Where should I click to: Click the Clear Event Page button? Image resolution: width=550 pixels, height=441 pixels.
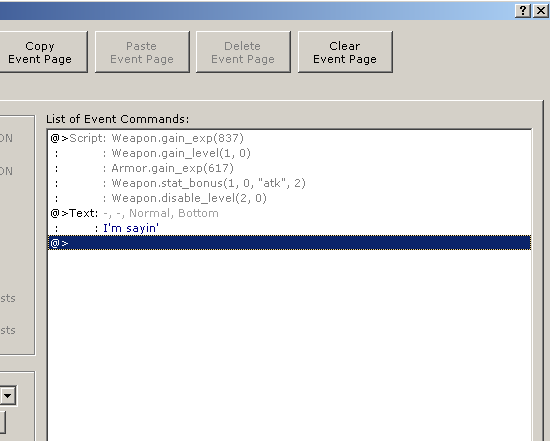pyautogui.click(x=345, y=52)
